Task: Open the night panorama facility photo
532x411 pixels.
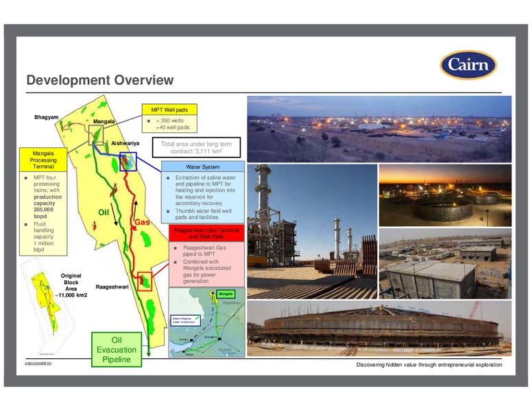Action: coord(379,129)
